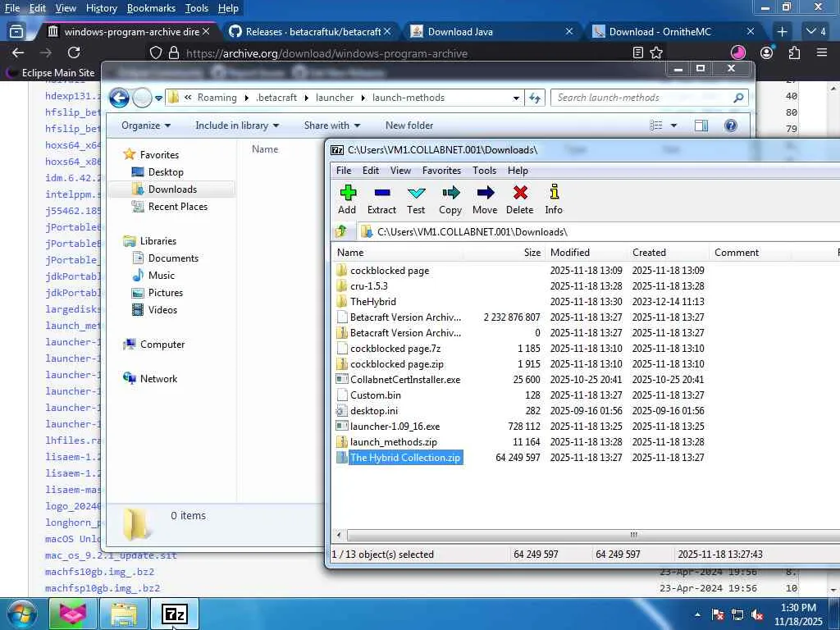Click the browser reload button
Viewport: 840px width, 630px height.
pos(74,52)
